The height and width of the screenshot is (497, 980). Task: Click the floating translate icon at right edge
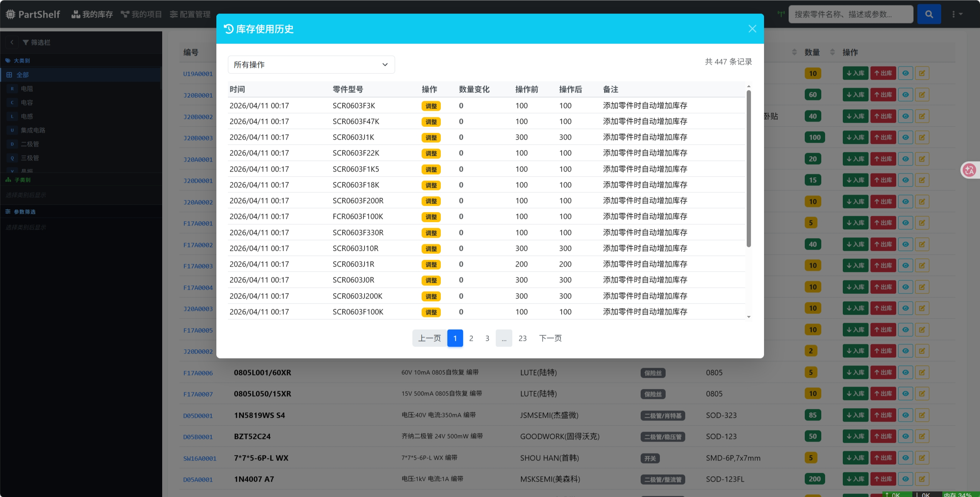point(969,170)
